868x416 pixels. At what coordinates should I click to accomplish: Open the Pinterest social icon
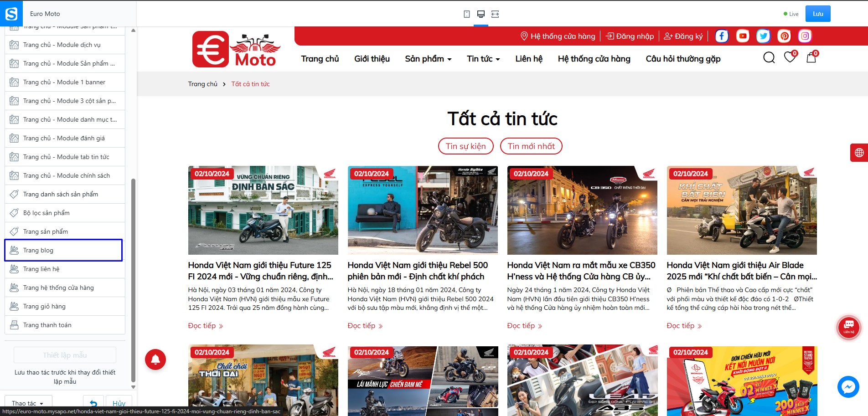click(x=784, y=36)
